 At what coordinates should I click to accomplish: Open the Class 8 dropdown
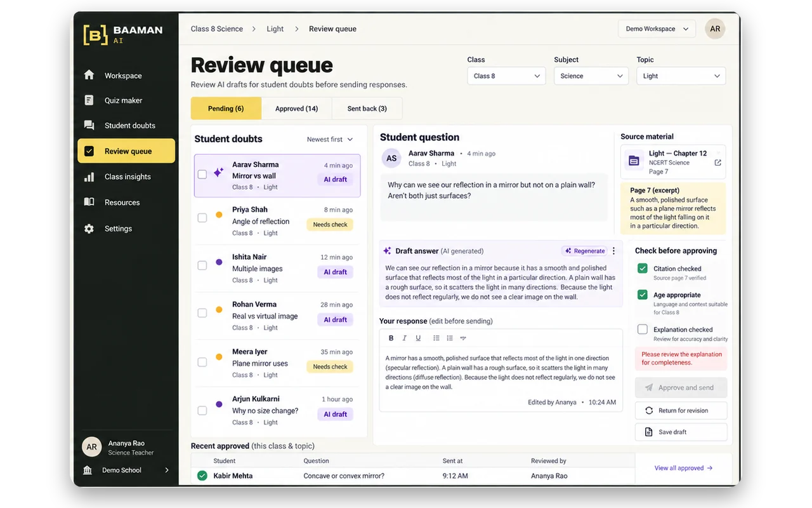[506, 76]
